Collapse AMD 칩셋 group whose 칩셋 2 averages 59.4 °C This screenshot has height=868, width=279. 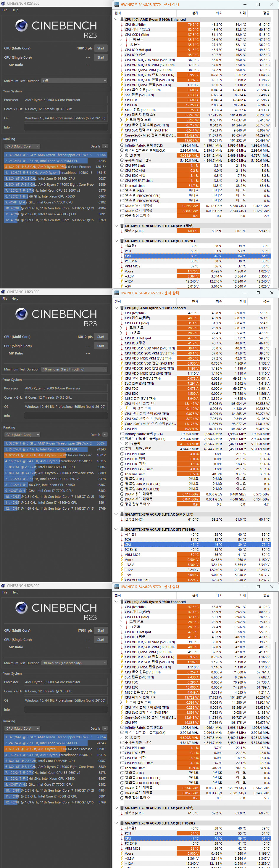tap(117, 226)
